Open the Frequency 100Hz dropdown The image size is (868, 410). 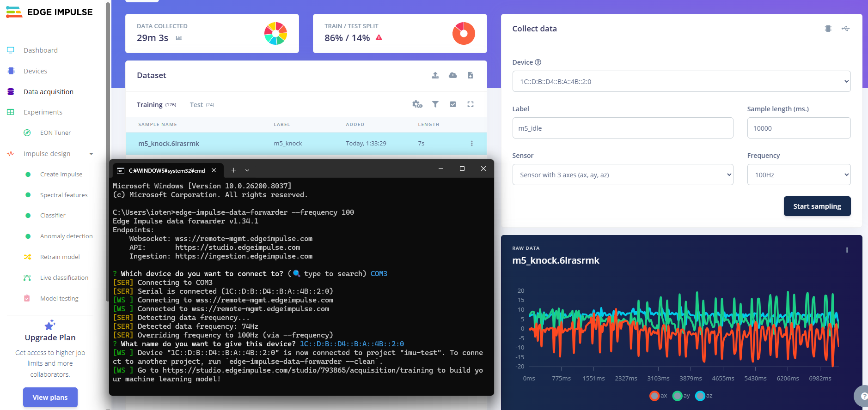pyautogui.click(x=798, y=175)
